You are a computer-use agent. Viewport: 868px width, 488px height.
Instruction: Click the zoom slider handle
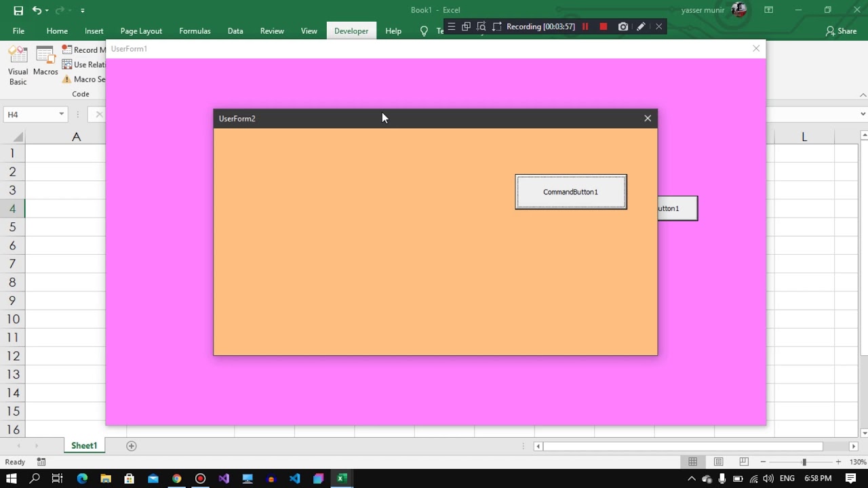pos(804,462)
